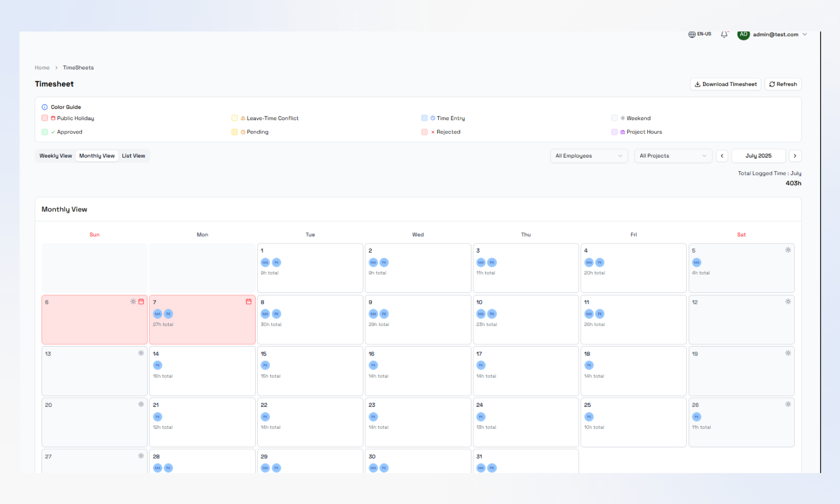Open the All Employees dropdown
The width and height of the screenshot is (840, 504).
589,156
